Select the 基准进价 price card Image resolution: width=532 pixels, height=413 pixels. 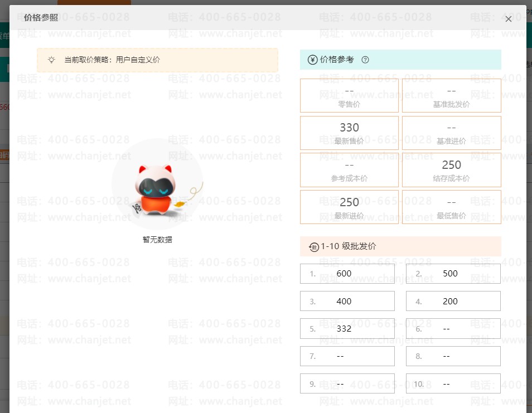coord(452,133)
